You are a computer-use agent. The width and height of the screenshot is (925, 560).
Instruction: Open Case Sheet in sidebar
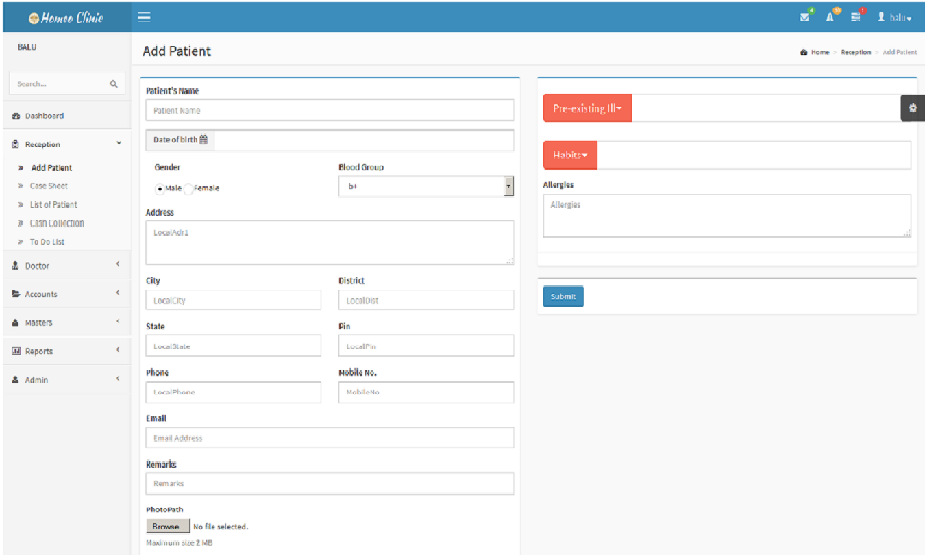49,186
